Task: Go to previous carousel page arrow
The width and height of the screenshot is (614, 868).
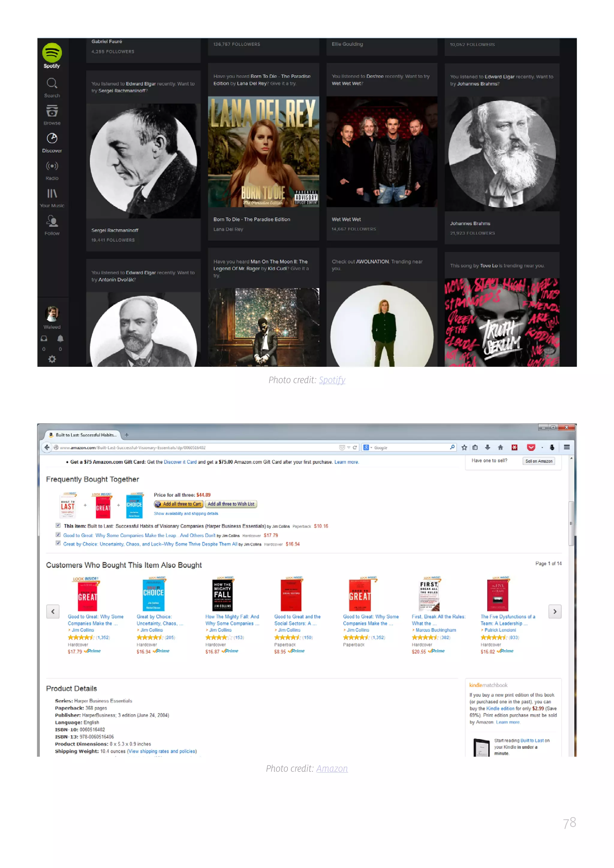Action: [x=53, y=611]
